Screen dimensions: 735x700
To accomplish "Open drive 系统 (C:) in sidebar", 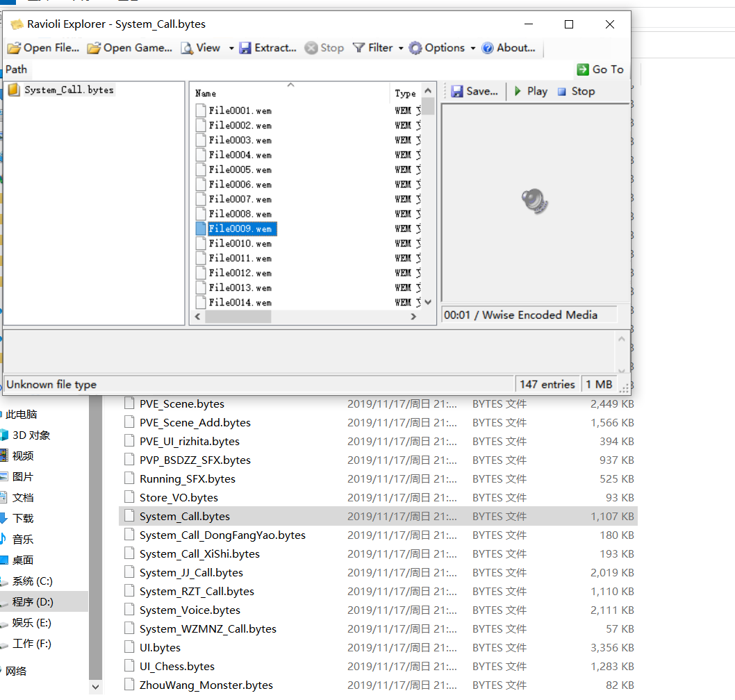I will tap(32, 581).
